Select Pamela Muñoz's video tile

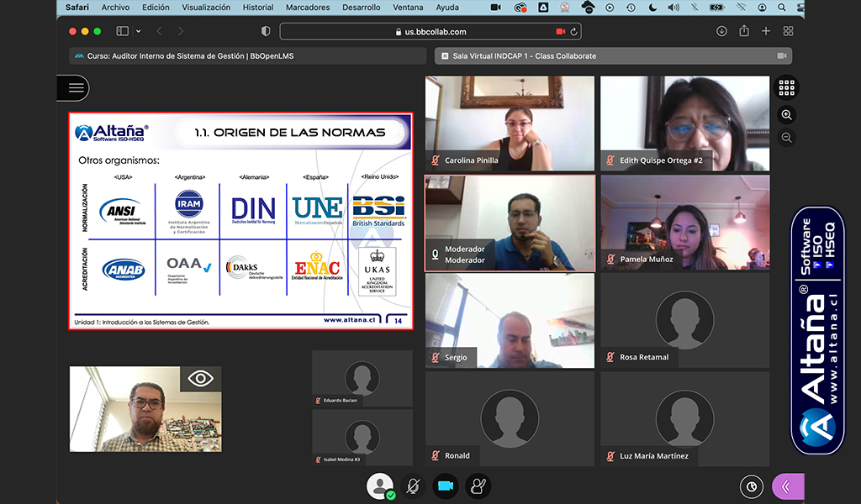684,222
